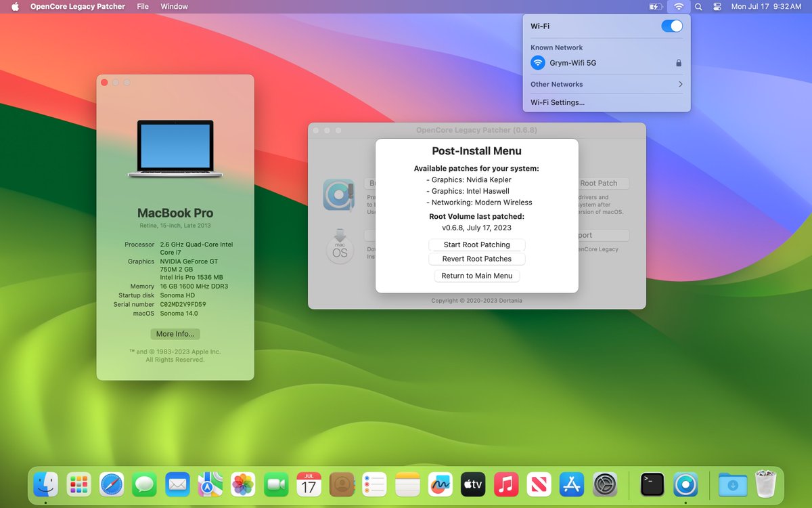This screenshot has width=812, height=508.
Task: Click the macOS installer download icon
Action: click(x=340, y=247)
